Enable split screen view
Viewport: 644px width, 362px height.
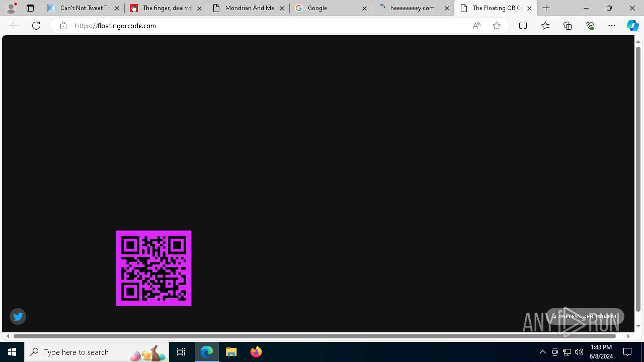(x=523, y=26)
